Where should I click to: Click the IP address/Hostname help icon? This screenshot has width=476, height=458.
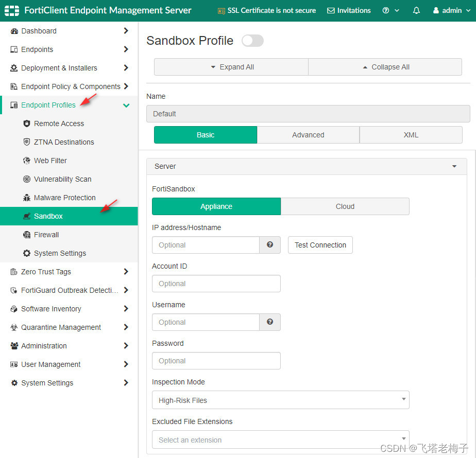point(270,245)
